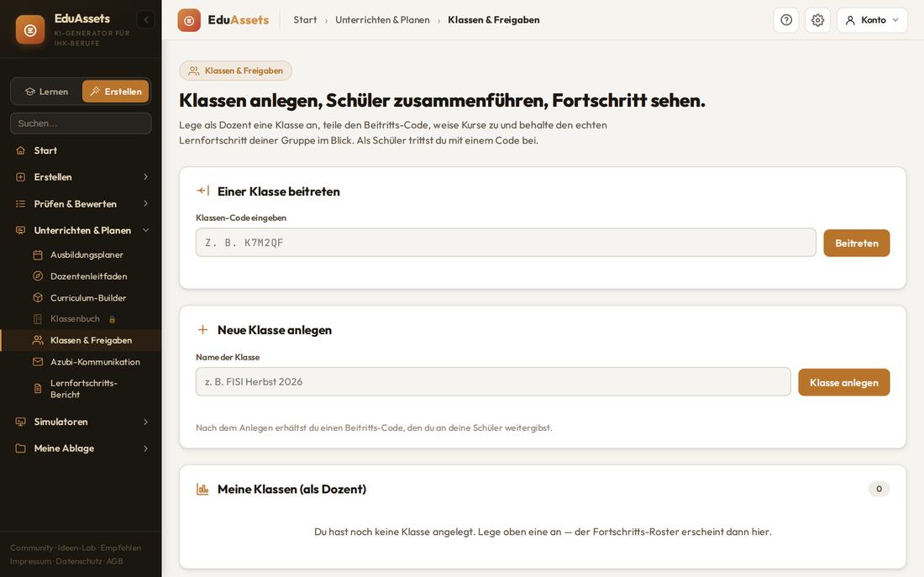This screenshot has width=924, height=577.
Task: Click the Klassen & Freigaben people icon in sidebar
Action: pyautogui.click(x=38, y=340)
